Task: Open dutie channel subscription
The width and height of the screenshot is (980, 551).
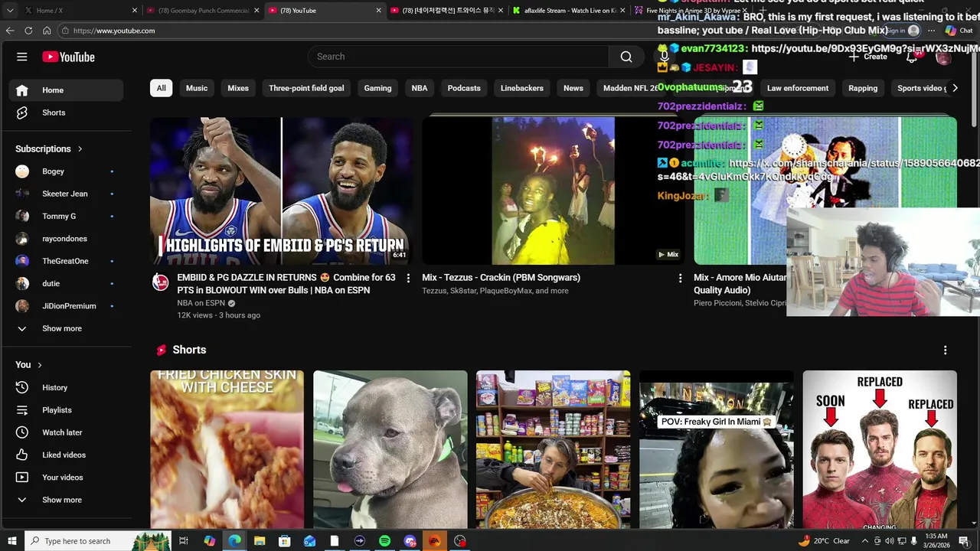Action: (x=66, y=283)
